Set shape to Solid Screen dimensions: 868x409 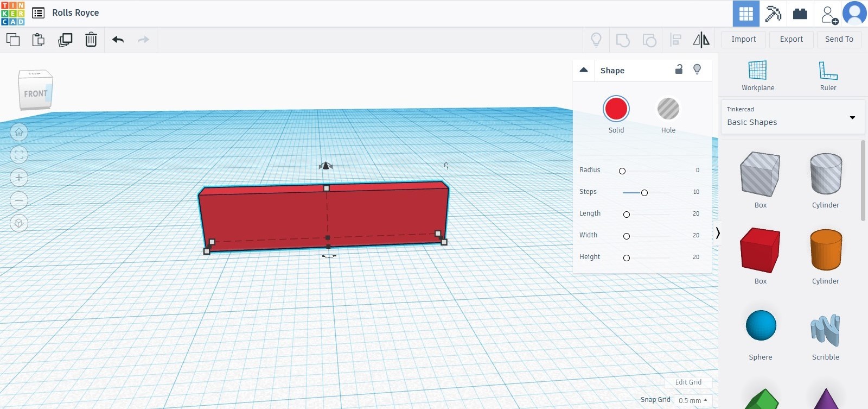[x=616, y=109]
